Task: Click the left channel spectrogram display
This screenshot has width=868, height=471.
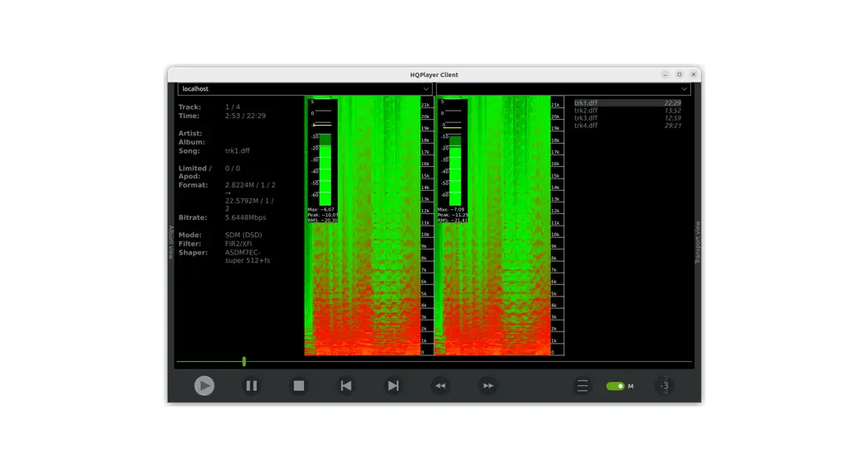Action: coord(363,226)
